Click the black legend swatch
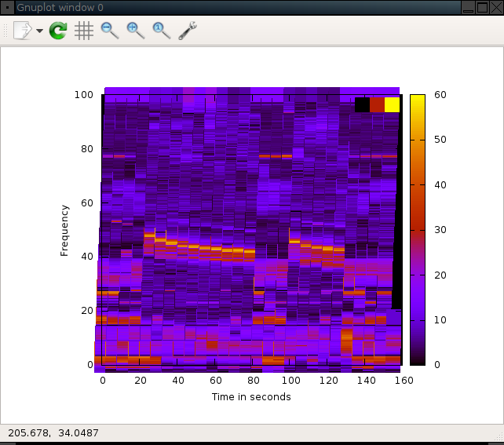The height and width of the screenshot is (445, 504). click(x=362, y=104)
